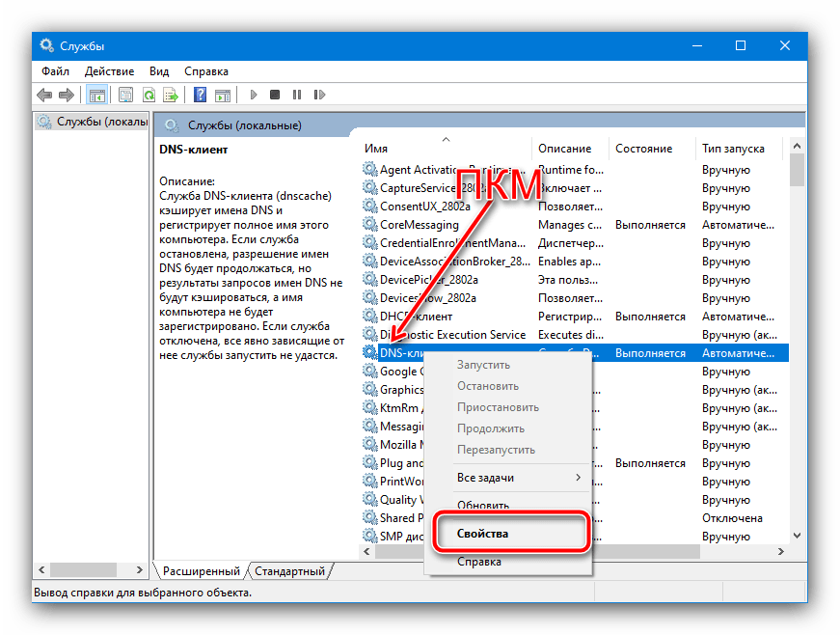Click the Stop service square icon
Image resolution: width=840 pixels, height=635 pixels.
(x=275, y=95)
